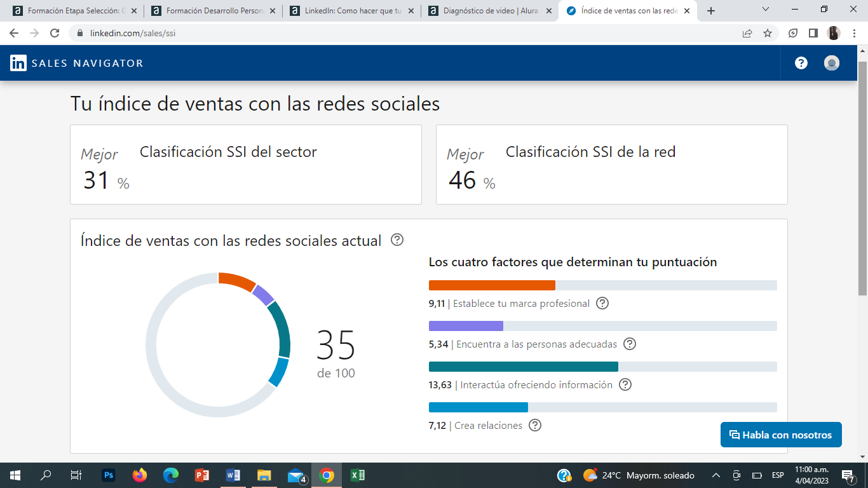Screen dimensions: 868x488
Task: Open Firefox from the taskbar
Action: (140, 475)
